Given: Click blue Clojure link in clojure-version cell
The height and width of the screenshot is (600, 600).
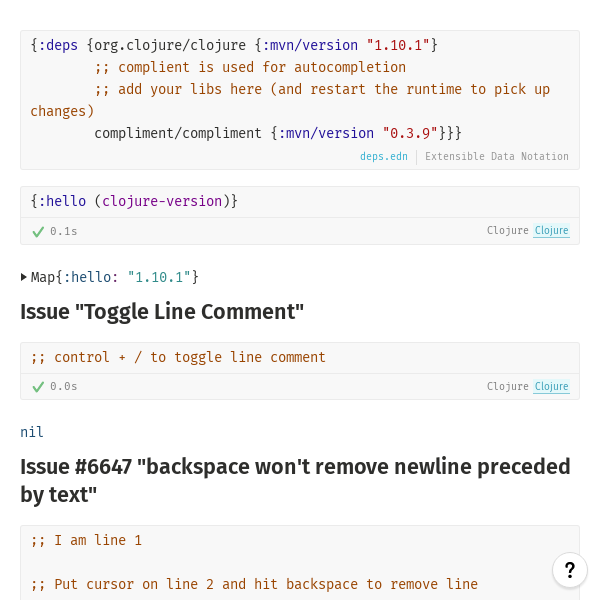Looking at the screenshot, I should 551,231.
